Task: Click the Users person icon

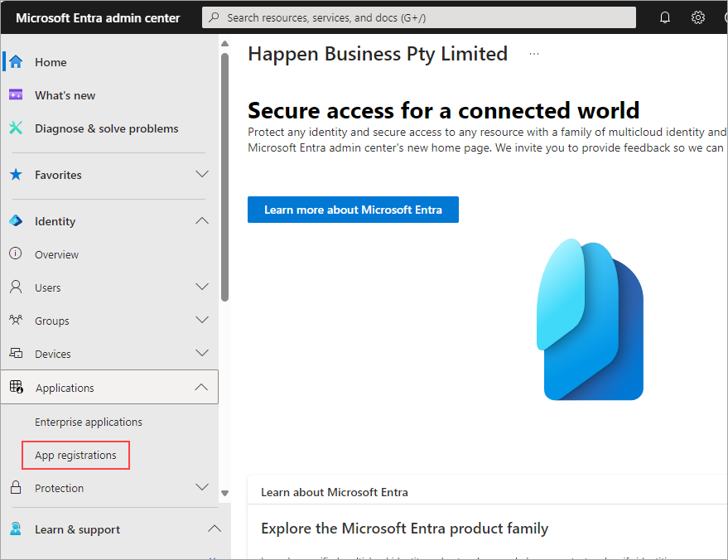Action: (x=16, y=287)
